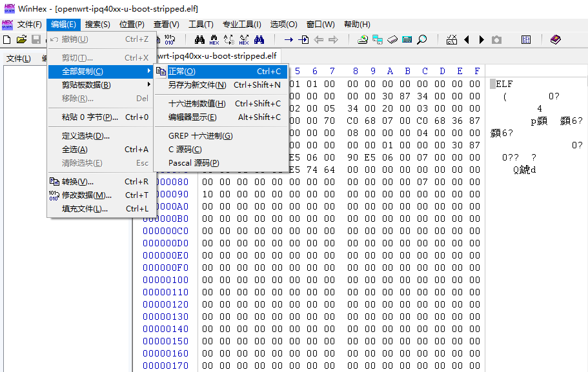Click the gray Back arrow icon
Viewport: 588px width, 372px height.
(318, 40)
